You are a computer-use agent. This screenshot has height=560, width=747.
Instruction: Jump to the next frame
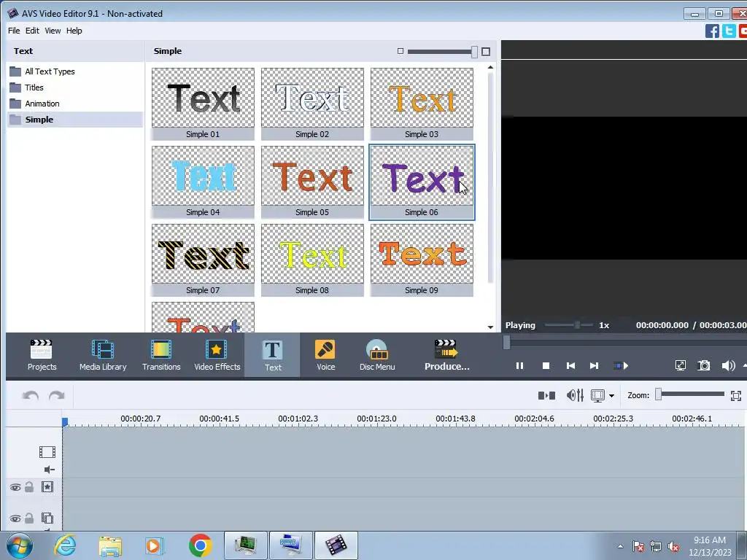pos(594,366)
